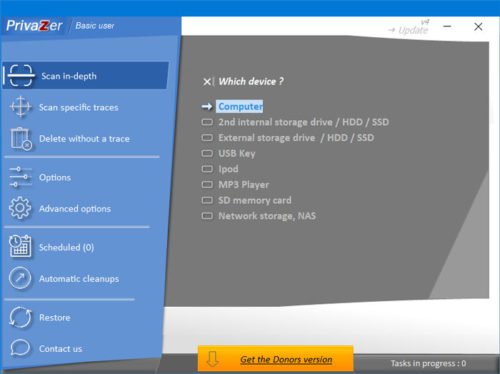Click the Advanced options gear icon

tap(20, 208)
